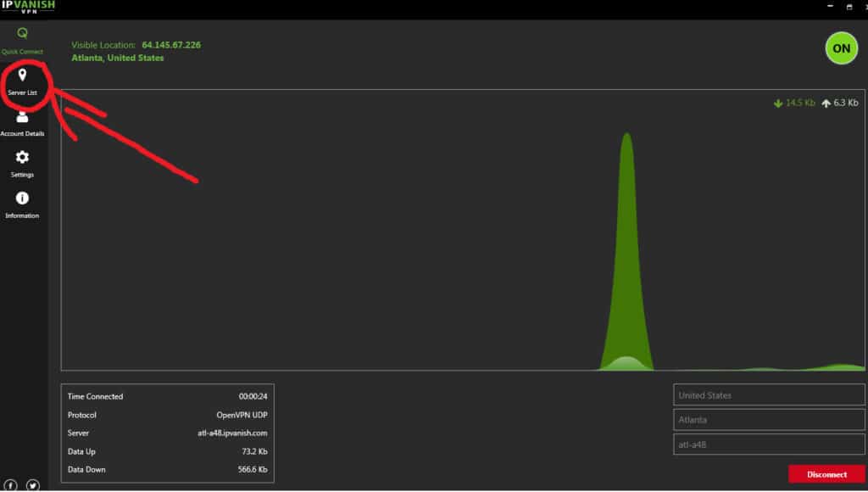Click the upload speed 6.3 Kb indicator
The width and height of the screenshot is (868, 492).
pos(840,103)
